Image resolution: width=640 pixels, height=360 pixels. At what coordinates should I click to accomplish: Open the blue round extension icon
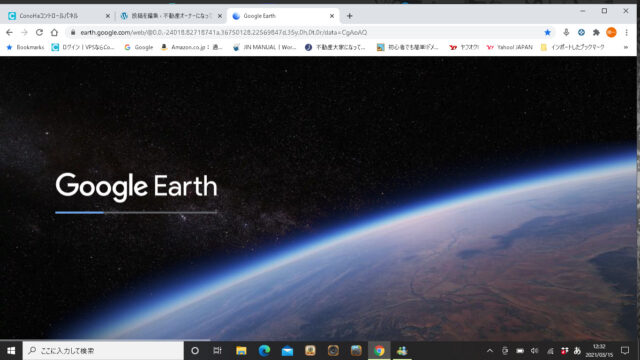point(581,32)
